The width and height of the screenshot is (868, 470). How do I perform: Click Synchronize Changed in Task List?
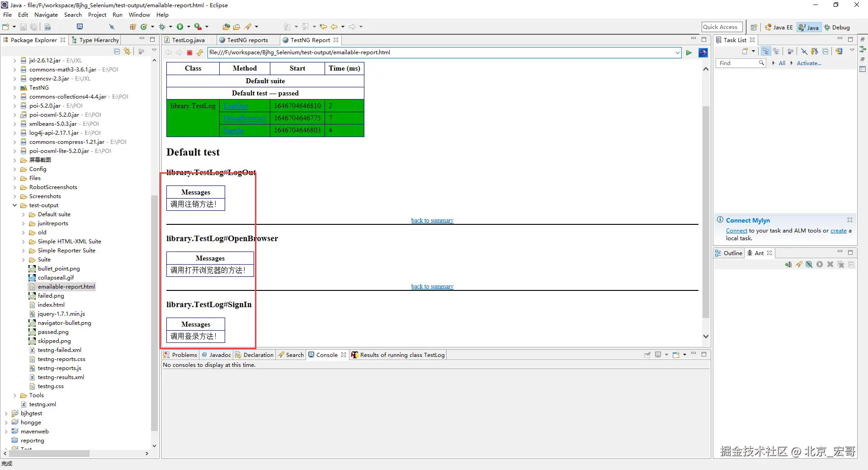pyautogui.click(x=839, y=51)
